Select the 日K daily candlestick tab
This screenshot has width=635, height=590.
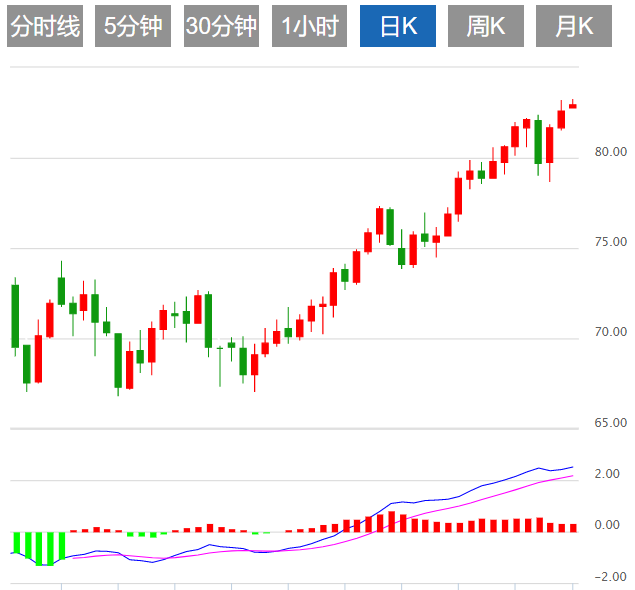click(x=398, y=26)
